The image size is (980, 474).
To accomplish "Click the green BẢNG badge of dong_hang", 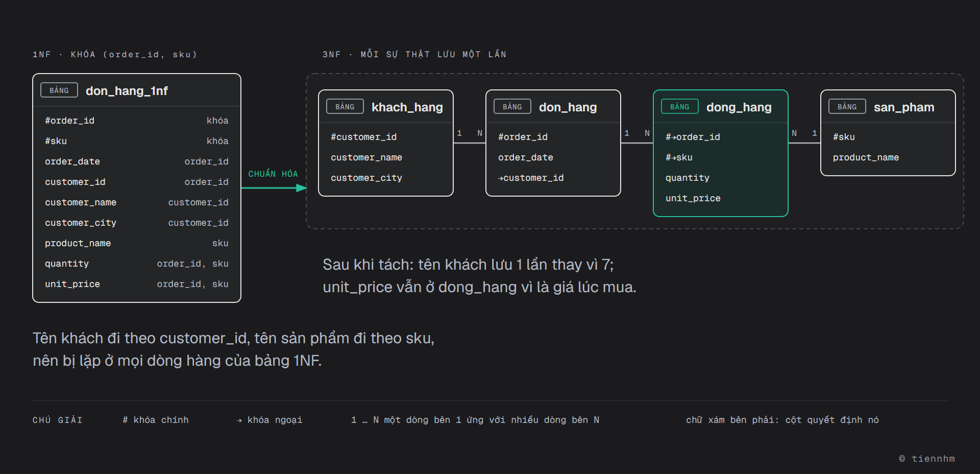I will click(680, 107).
